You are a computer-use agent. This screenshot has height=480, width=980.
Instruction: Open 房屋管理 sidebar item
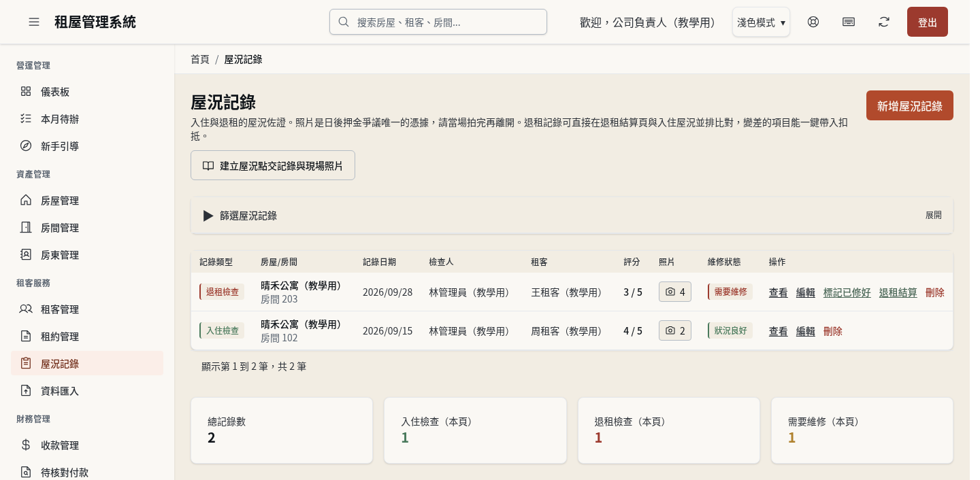87,200
